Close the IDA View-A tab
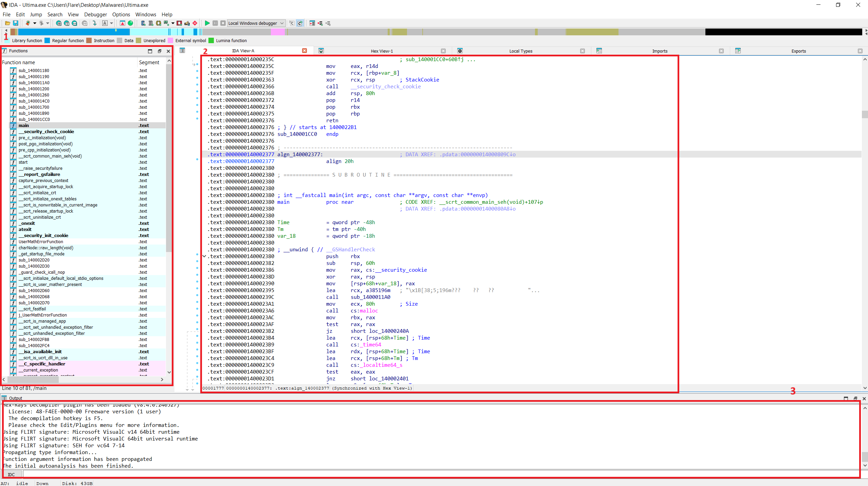 [304, 51]
